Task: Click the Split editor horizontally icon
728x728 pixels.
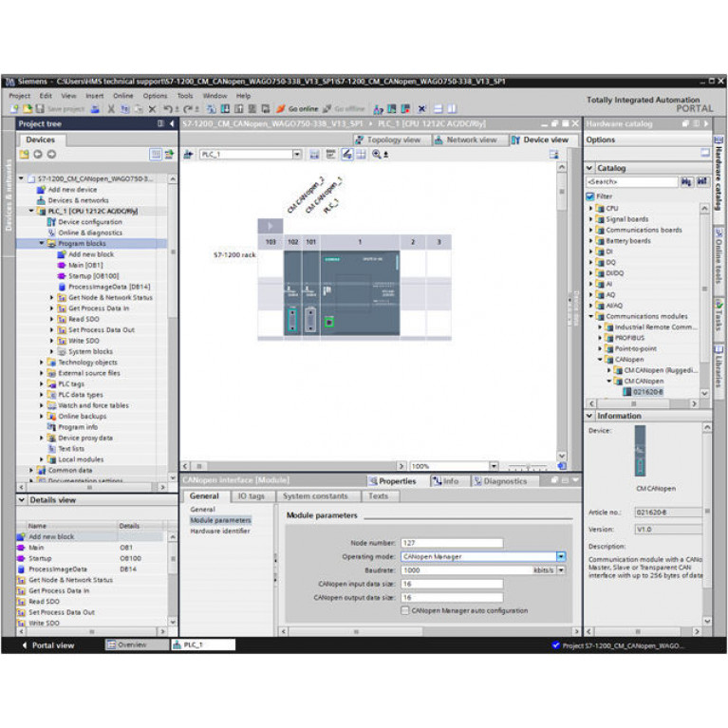Action: pos(438,109)
